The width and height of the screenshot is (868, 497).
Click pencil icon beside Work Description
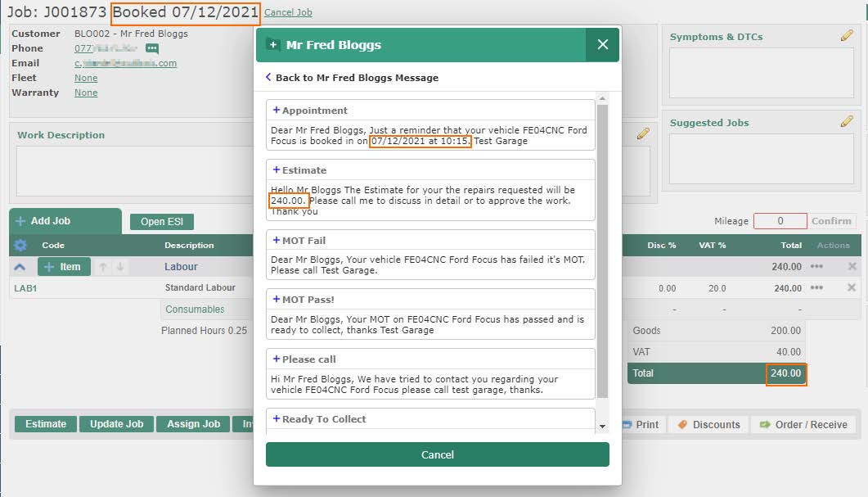coord(643,133)
